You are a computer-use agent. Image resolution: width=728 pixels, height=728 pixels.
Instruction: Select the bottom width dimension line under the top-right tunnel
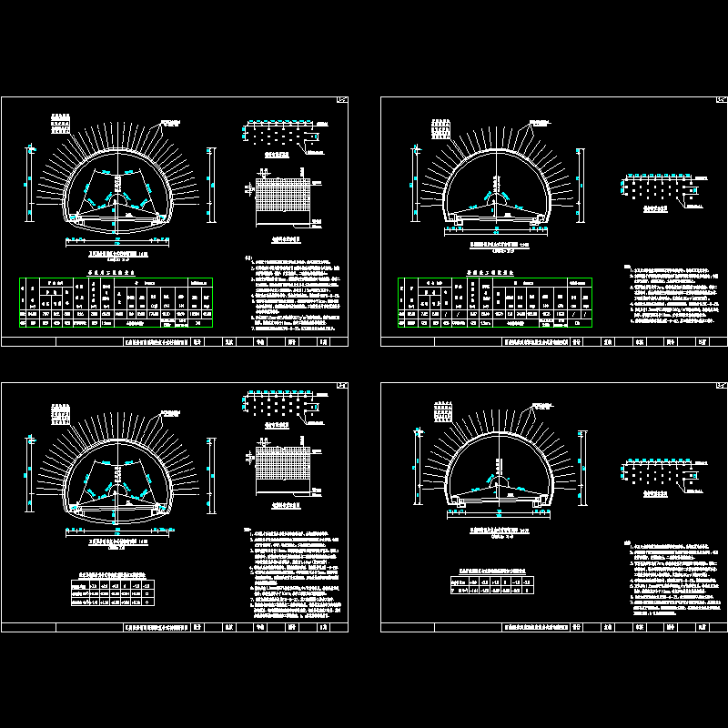click(x=496, y=231)
